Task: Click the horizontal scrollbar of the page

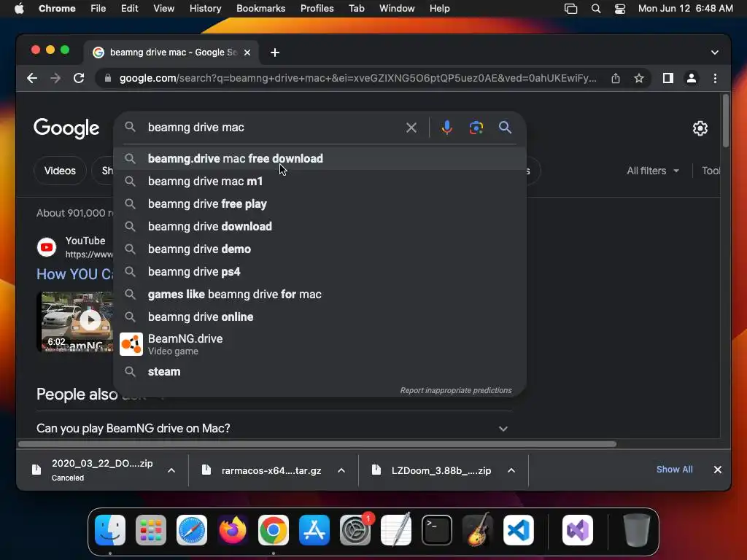Action: (317, 444)
